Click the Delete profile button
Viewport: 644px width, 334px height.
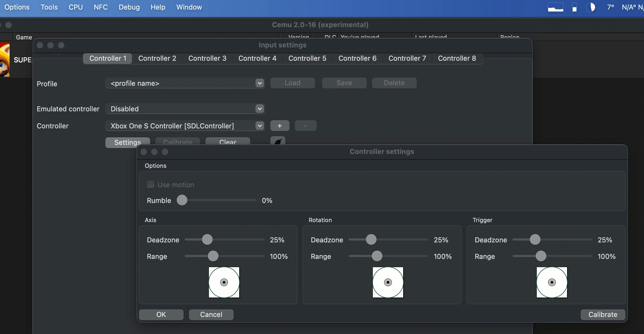point(394,83)
